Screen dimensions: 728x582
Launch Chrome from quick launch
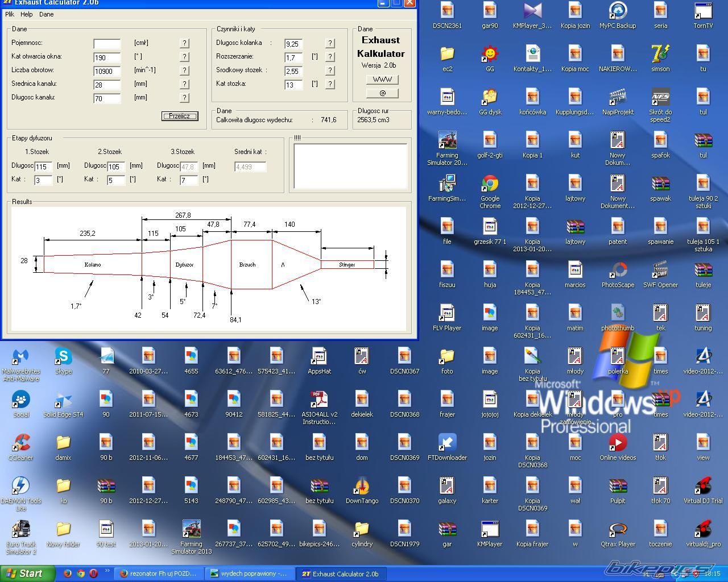[80, 573]
